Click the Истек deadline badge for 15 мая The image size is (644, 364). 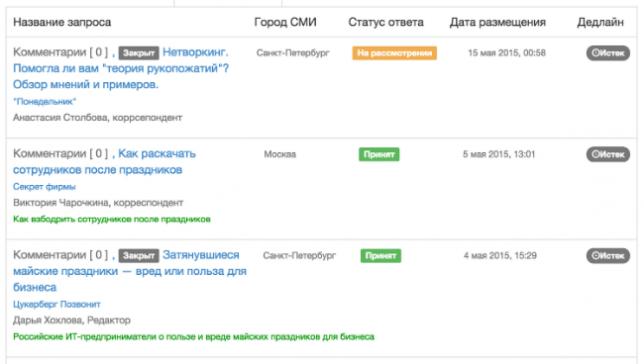(x=608, y=53)
